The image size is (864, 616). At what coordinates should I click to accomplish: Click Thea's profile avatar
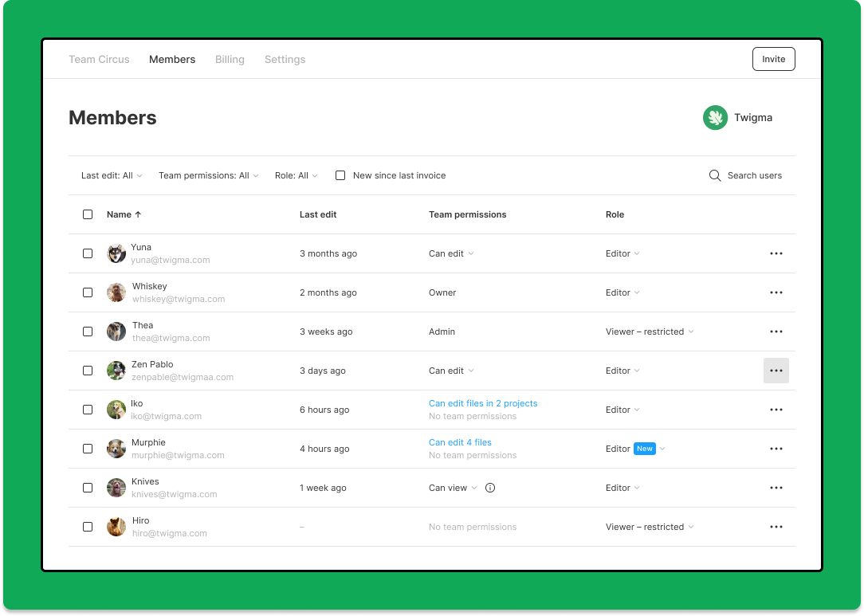point(116,332)
